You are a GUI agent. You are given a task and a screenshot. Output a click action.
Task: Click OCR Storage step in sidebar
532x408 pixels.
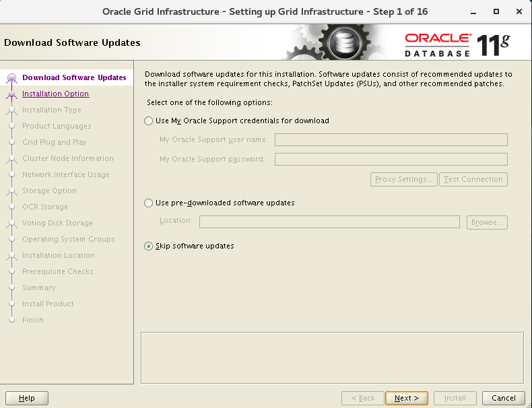pos(45,207)
